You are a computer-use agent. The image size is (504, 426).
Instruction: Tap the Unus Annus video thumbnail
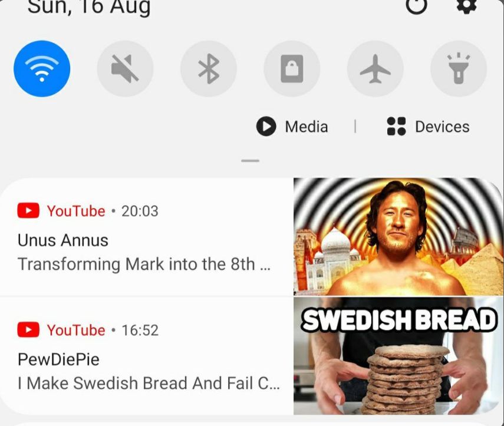[x=398, y=237]
